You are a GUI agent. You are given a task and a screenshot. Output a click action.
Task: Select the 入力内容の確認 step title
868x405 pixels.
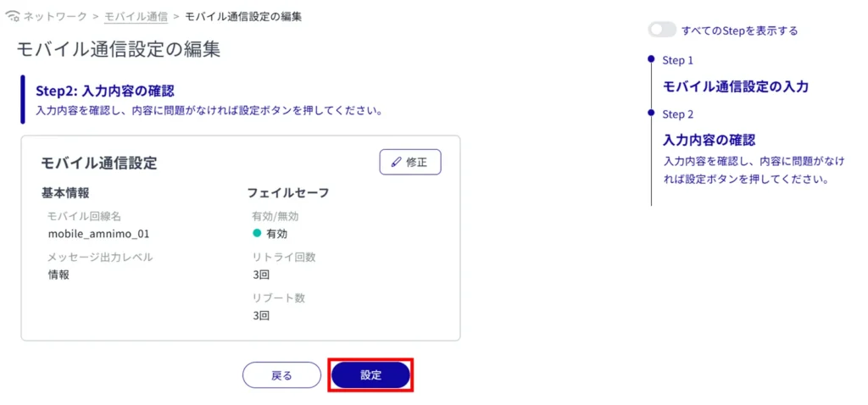[x=709, y=140]
